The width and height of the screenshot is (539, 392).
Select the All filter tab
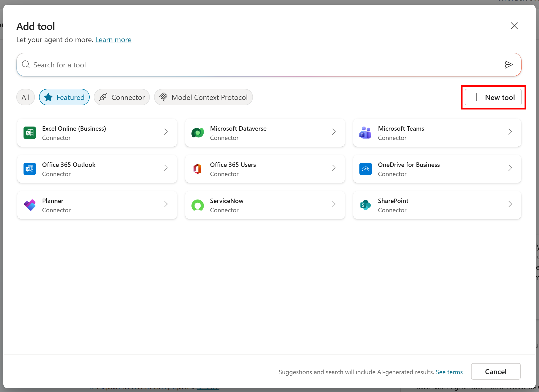click(25, 97)
